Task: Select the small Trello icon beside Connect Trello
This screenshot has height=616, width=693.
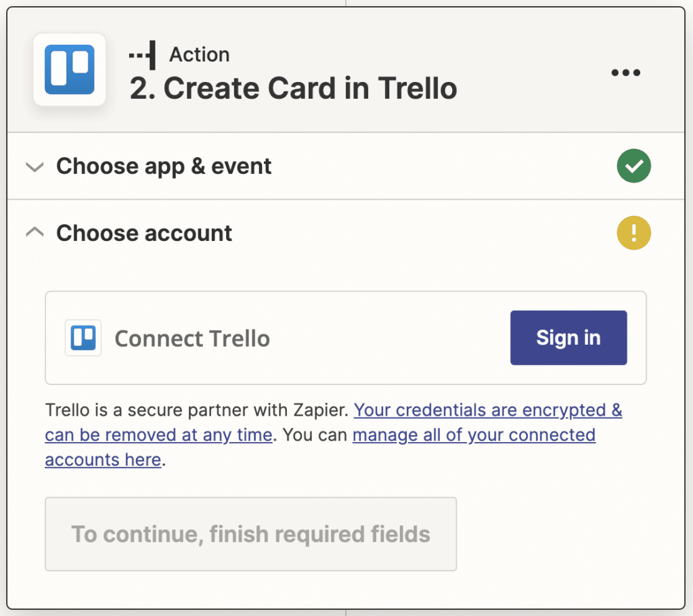Action: 83,338
